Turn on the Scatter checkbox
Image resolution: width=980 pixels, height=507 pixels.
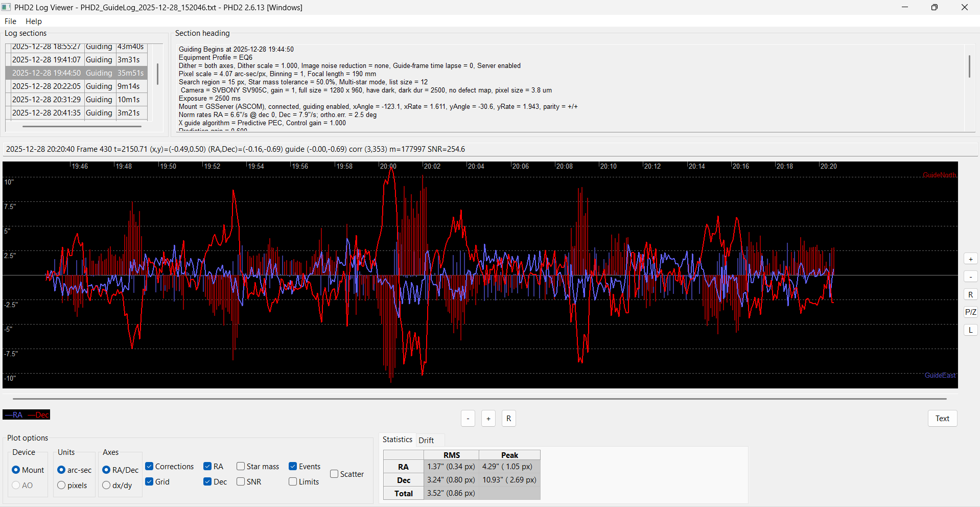coord(334,474)
